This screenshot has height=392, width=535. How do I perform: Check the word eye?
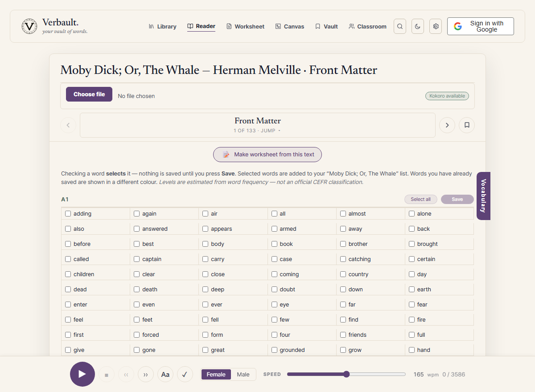click(275, 305)
